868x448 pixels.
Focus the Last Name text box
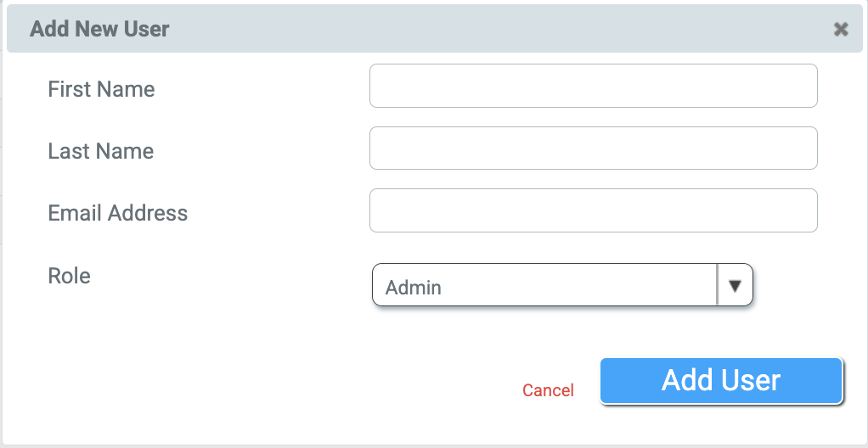593,148
